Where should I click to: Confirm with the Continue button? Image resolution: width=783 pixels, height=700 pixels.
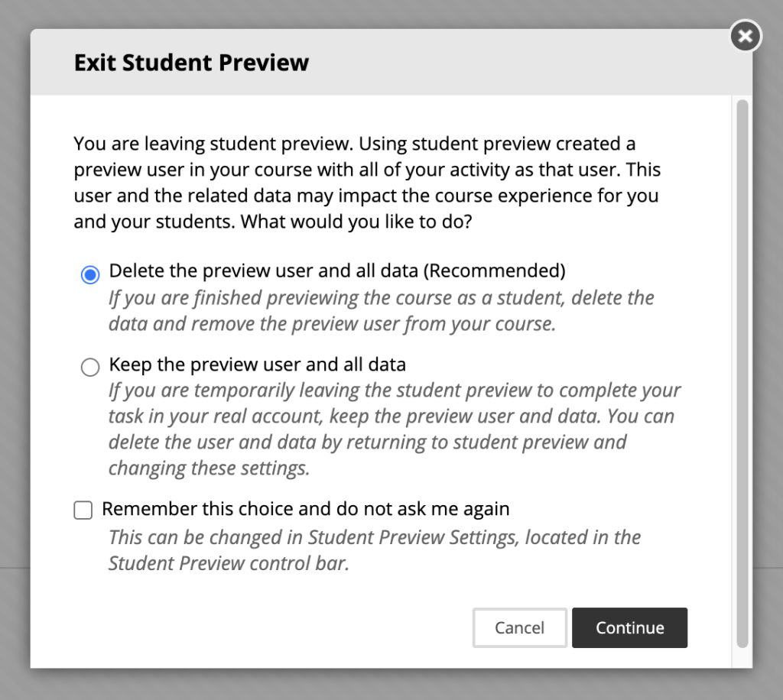point(629,627)
